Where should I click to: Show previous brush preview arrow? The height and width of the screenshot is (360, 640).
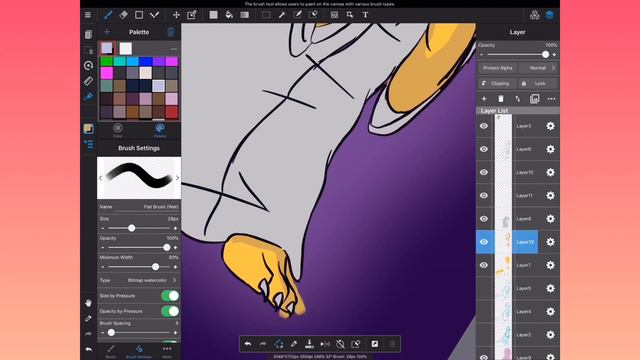click(x=100, y=178)
